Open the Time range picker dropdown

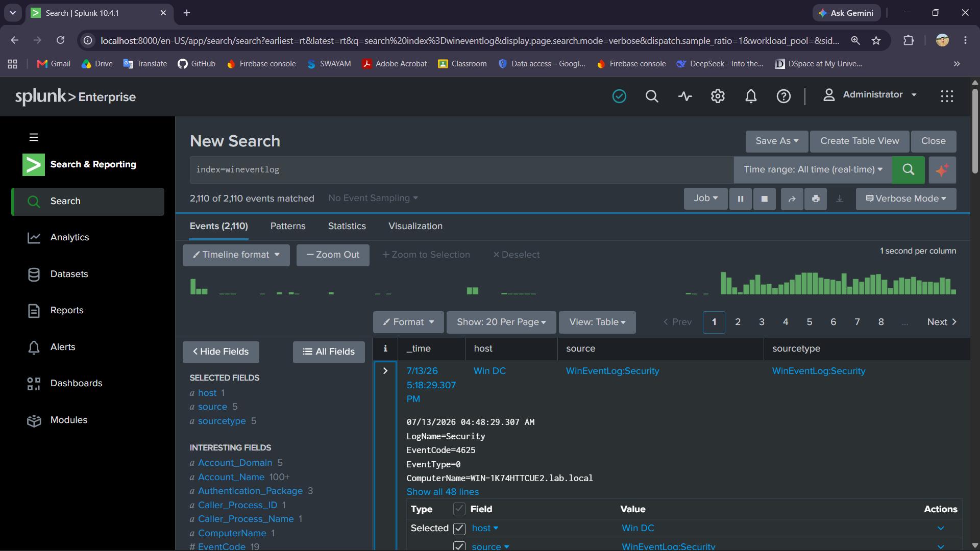[813, 169]
